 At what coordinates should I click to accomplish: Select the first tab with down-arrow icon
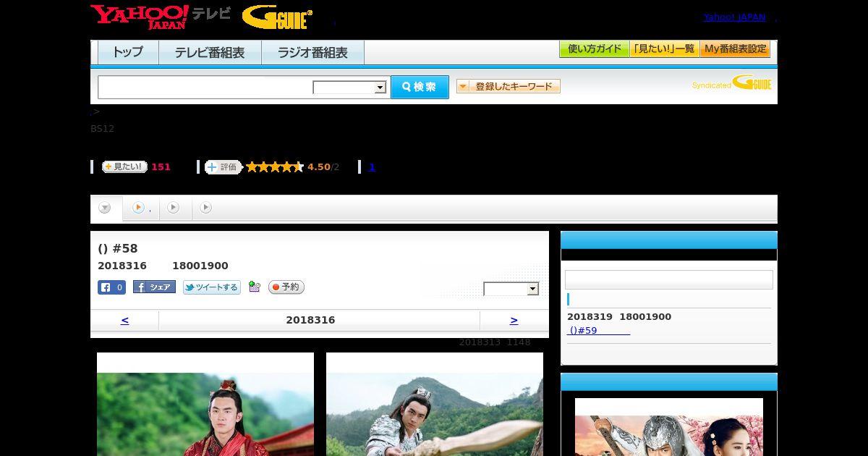106,208
